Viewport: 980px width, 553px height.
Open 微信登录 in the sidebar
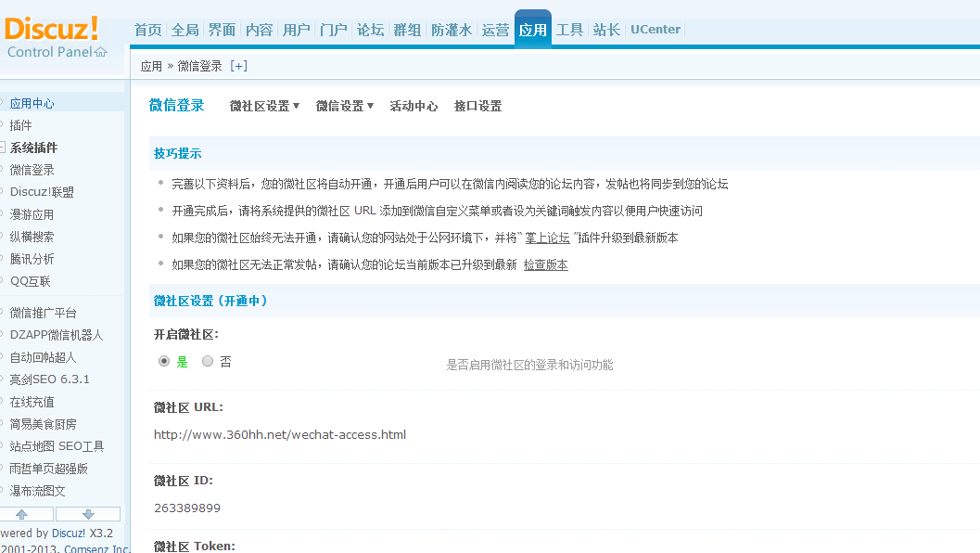tap(32, 170)
